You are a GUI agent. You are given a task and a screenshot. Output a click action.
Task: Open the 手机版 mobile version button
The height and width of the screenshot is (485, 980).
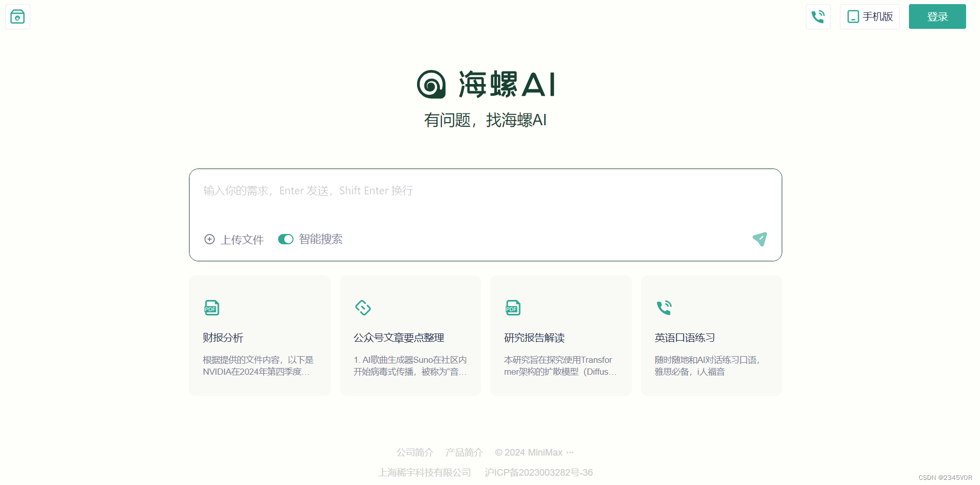tap(870, 16)
